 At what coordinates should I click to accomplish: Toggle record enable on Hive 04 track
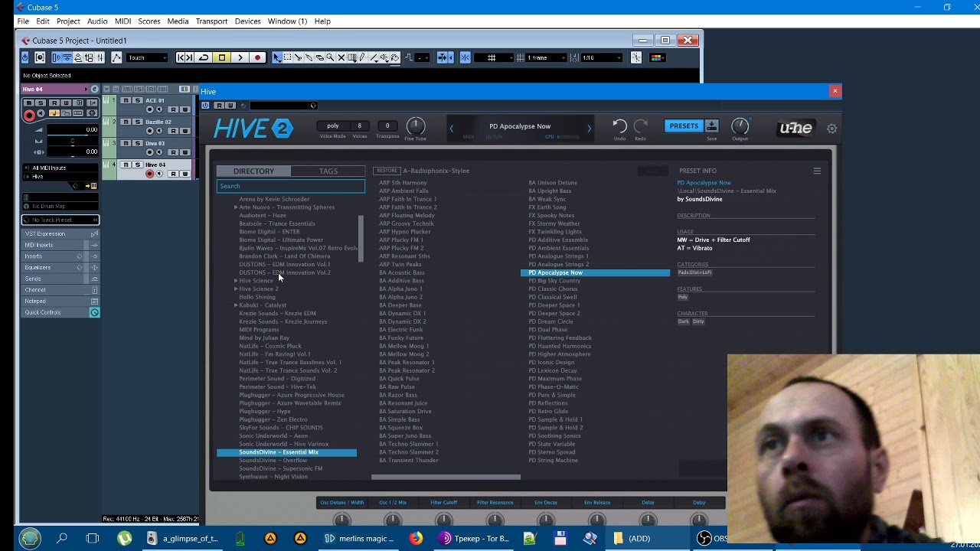[150, 174]
